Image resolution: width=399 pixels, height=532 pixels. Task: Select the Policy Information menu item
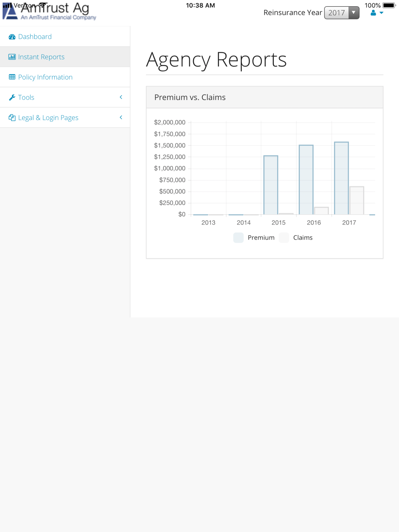45,77
